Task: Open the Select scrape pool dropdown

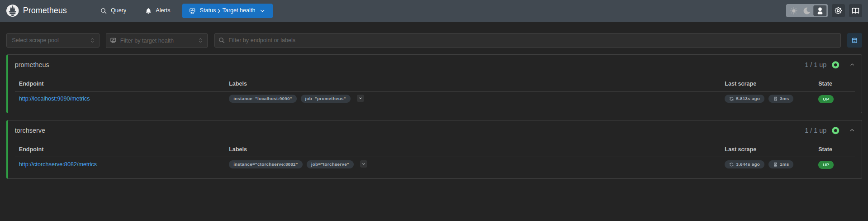Action: coord(53,40)
